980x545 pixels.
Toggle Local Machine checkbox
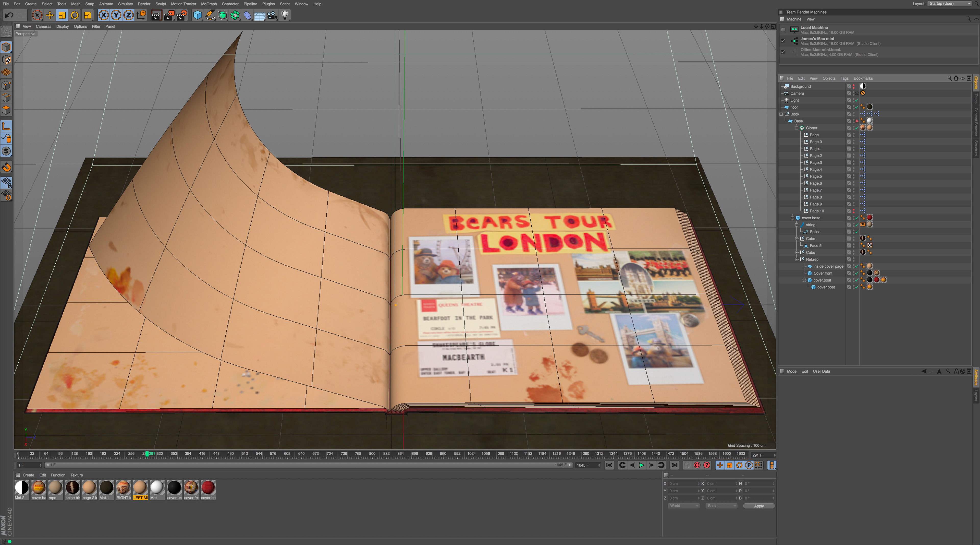click(783, 30)
